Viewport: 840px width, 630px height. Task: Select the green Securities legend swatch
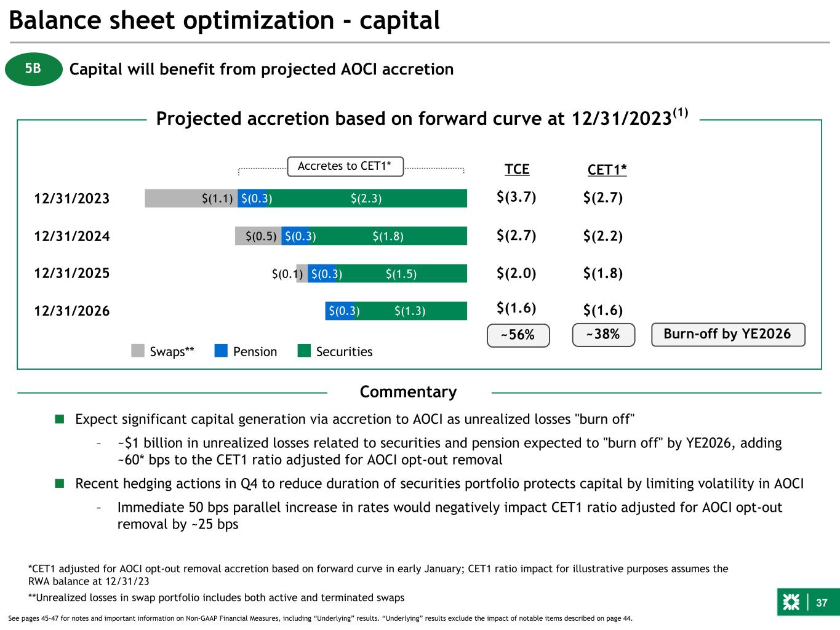point(304,351)
